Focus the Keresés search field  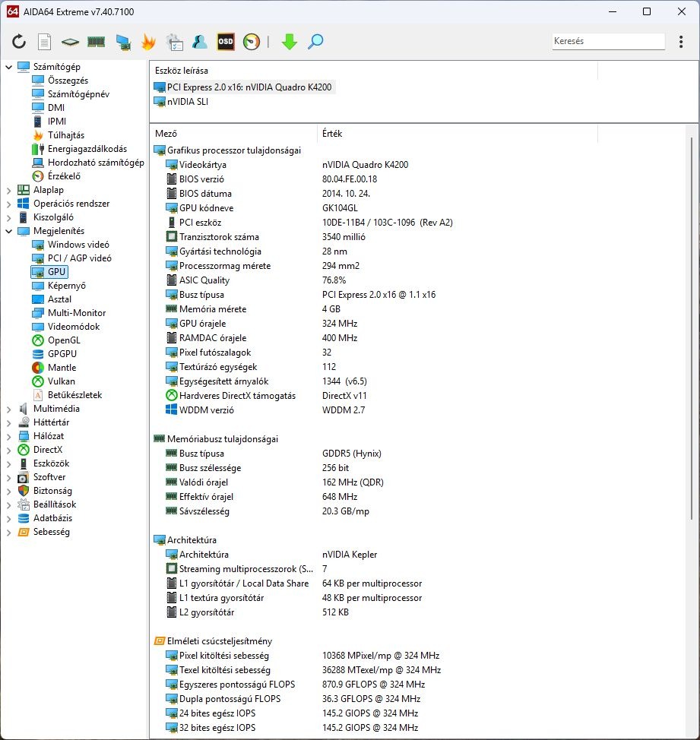(609, 41)
